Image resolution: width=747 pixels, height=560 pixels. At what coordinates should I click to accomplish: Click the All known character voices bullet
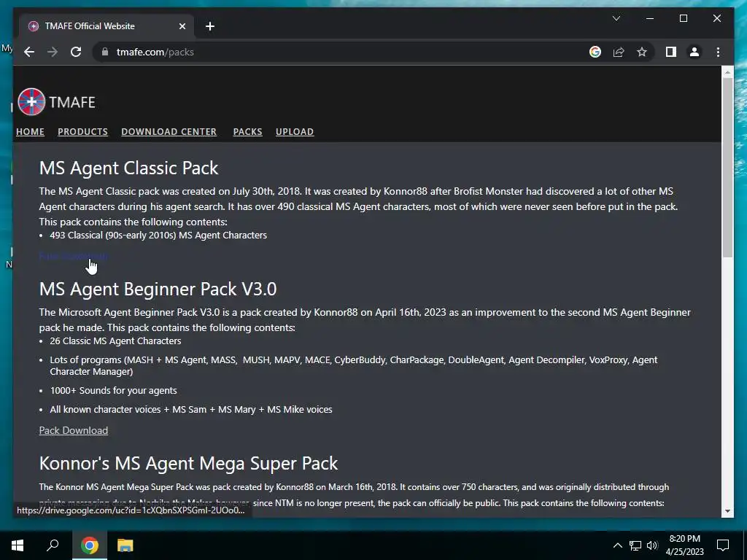click(x=191, y=410)
